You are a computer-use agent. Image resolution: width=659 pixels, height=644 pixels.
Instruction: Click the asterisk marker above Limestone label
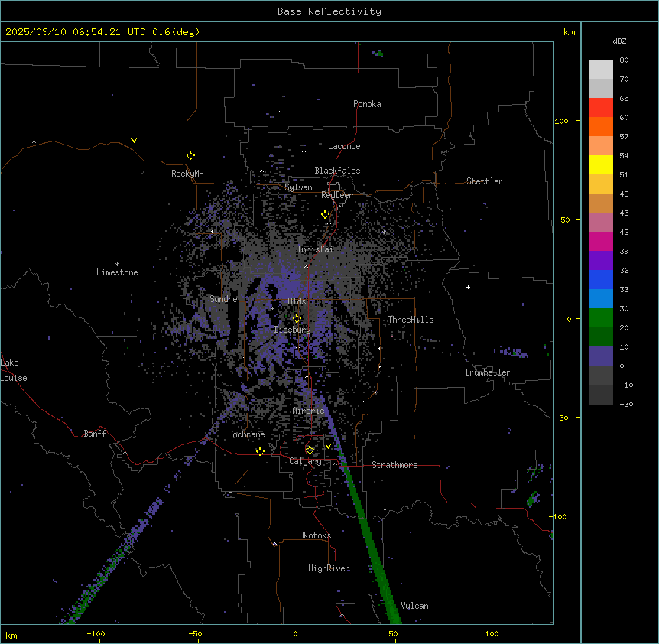(x=117, y=265)
